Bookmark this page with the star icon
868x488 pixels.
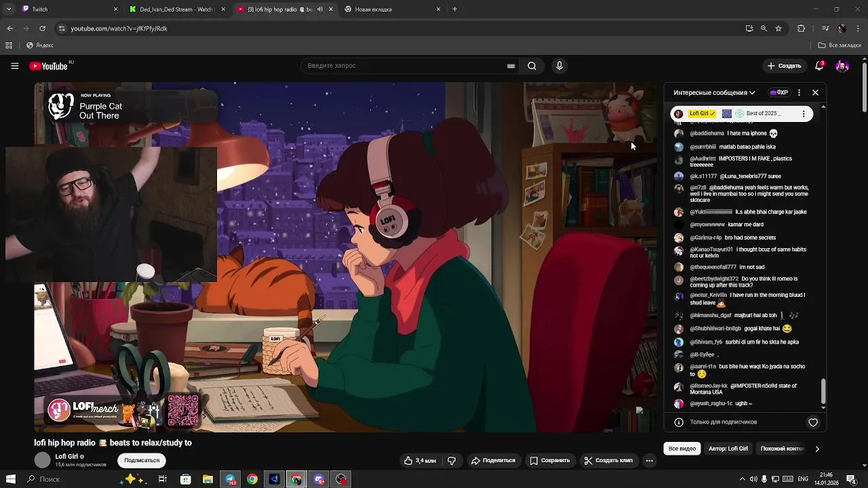(778, 28)
